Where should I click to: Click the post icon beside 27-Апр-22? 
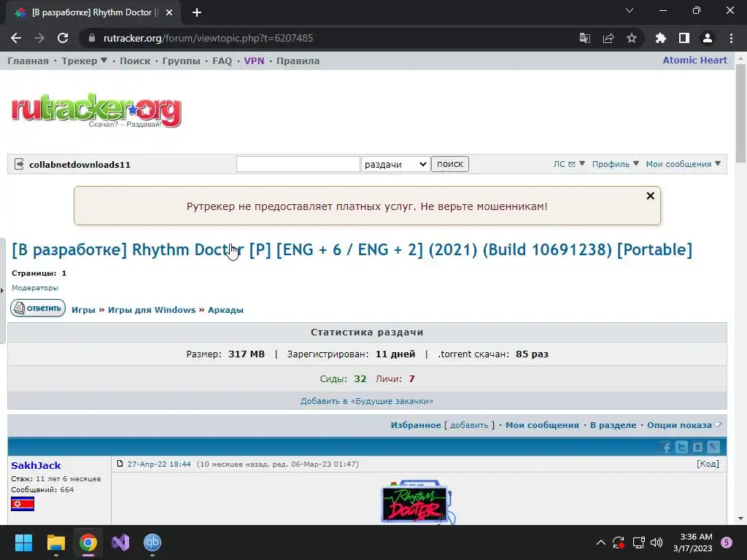(x=120, y=463)
